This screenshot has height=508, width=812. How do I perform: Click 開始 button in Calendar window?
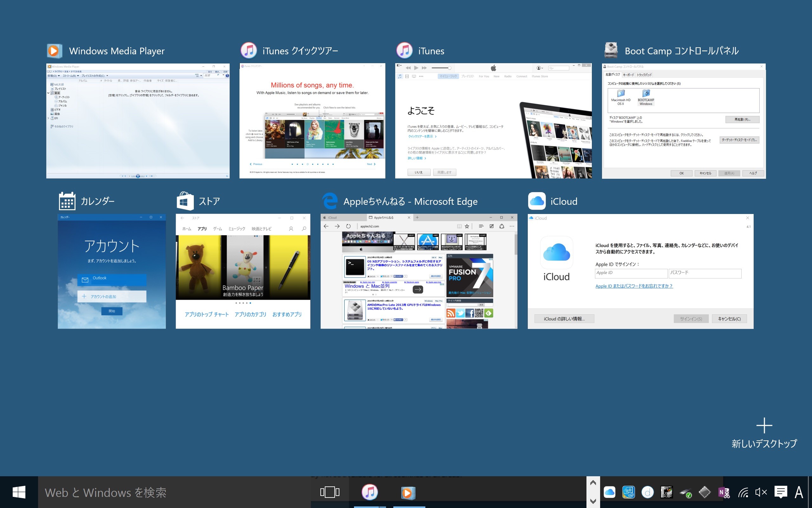click(x=112, y=311)
